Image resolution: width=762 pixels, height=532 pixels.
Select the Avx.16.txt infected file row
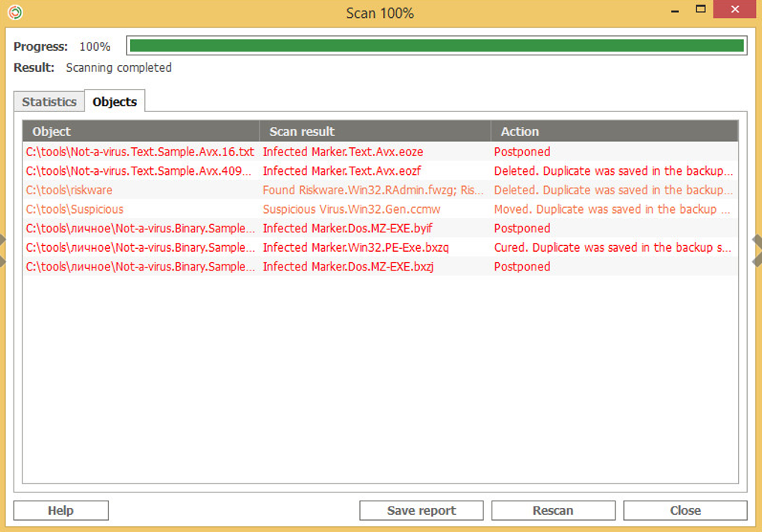[140, 152]
